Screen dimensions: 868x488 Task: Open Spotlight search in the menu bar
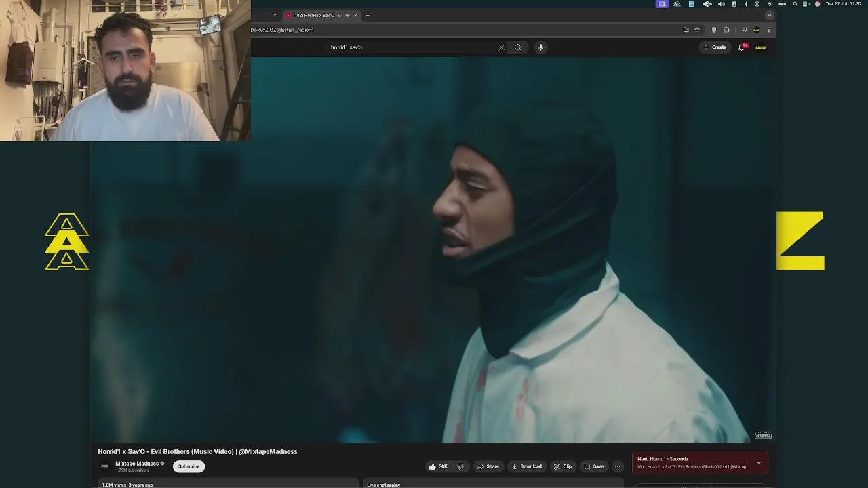tap(795, 4)
